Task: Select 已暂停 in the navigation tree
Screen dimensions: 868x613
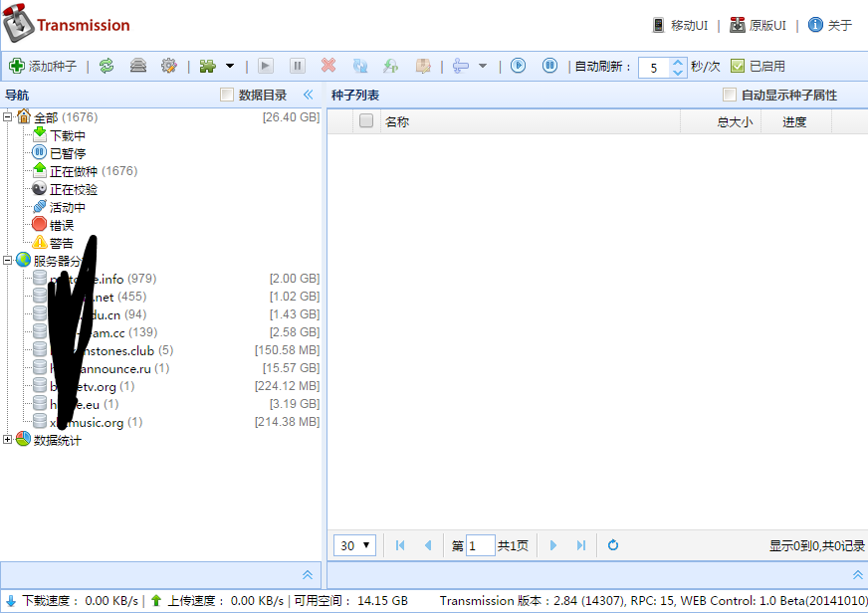Action: pyautogui.click(x=68, y=153)
